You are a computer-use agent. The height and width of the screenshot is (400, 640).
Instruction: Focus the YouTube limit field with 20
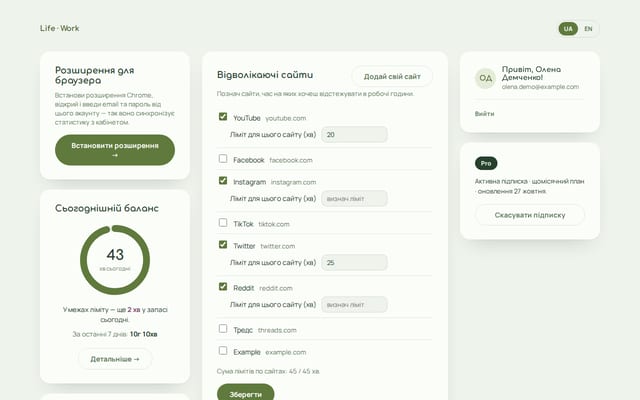point(354,134)
